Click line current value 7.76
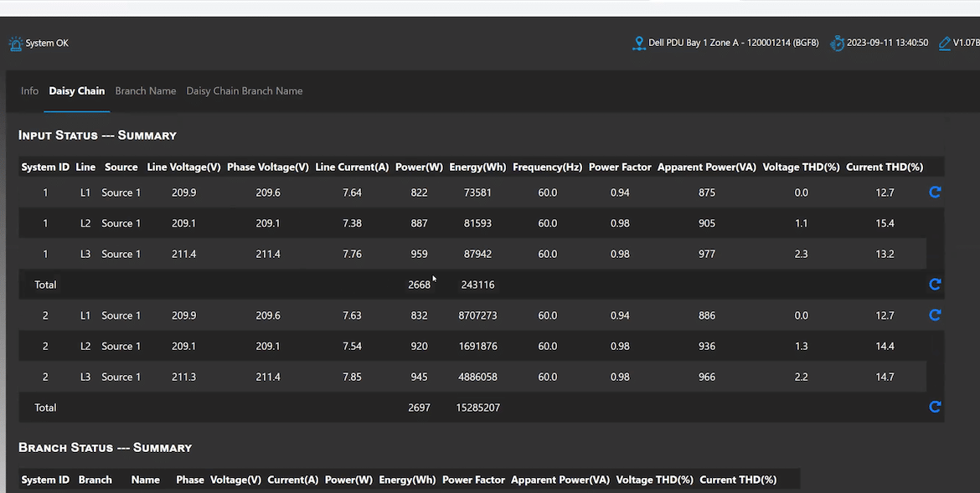This screenshot has width=980, height=493. pyautogui.click(x=352, y=254)
